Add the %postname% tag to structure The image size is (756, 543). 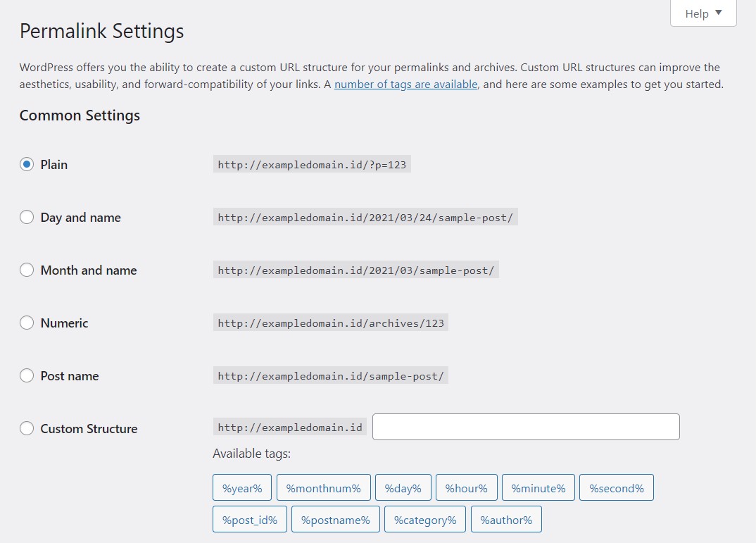(x=335, y=520)
